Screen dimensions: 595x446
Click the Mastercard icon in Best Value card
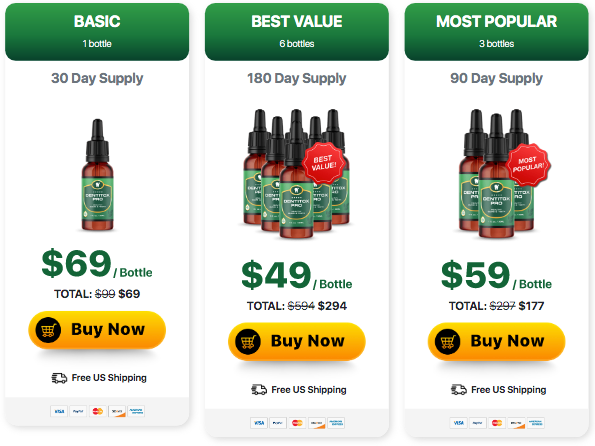[x=298, y=423]
